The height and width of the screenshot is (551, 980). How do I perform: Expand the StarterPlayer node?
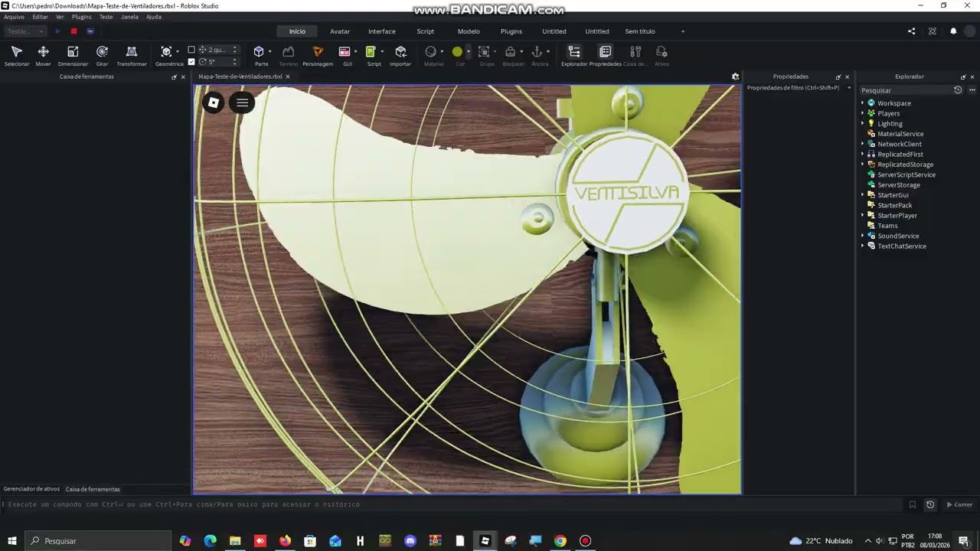[x=862, y=215]
